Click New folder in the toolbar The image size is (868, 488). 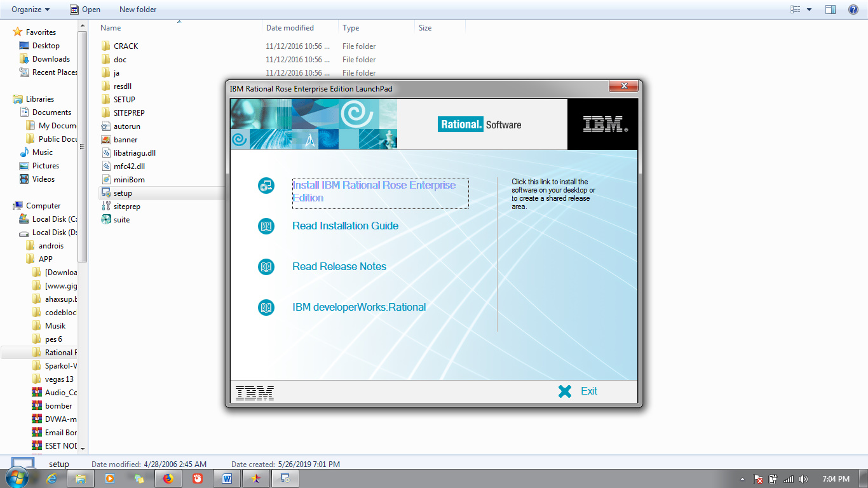[138, 10]
